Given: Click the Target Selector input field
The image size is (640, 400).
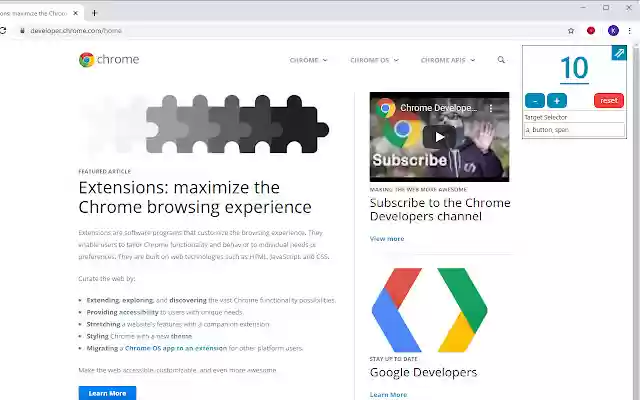Looking at the screenshot, I should [574, 130].
